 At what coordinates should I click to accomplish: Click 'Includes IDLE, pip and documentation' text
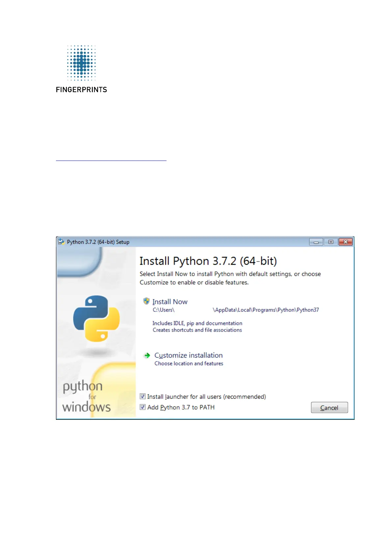coord(197,323)
